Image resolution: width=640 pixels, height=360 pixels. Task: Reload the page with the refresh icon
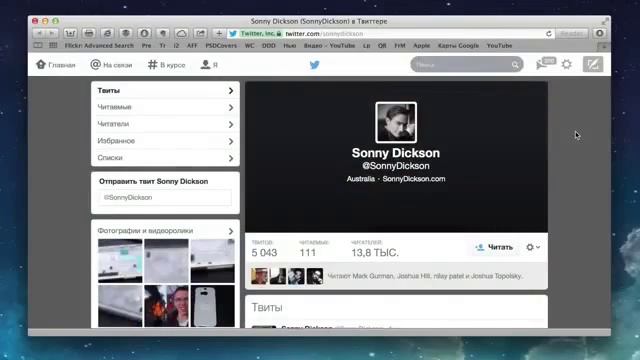[549, 33]
